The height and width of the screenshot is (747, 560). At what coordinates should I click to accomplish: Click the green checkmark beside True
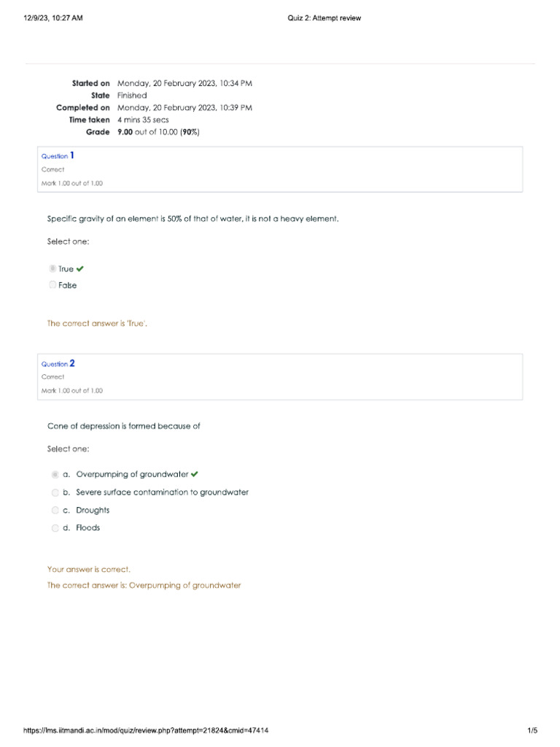(x=80, y=269)
